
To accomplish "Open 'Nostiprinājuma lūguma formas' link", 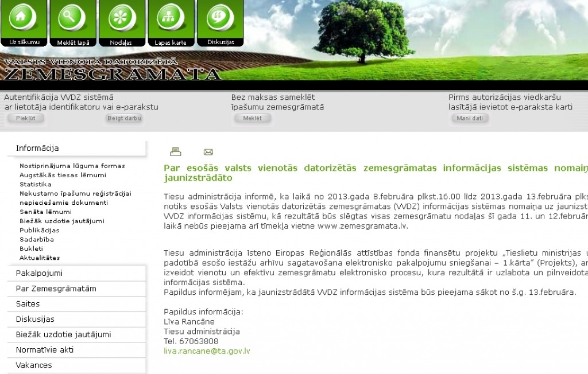I will [72, 166].
